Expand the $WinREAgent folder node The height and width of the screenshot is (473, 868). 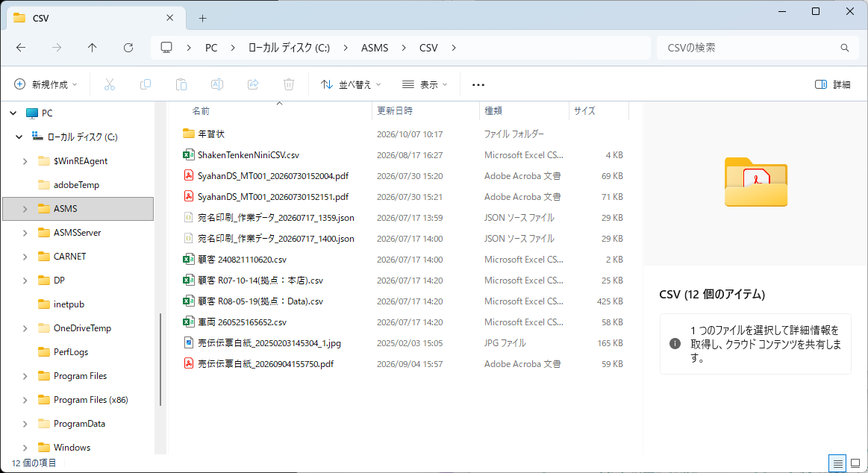pos(25,161)
